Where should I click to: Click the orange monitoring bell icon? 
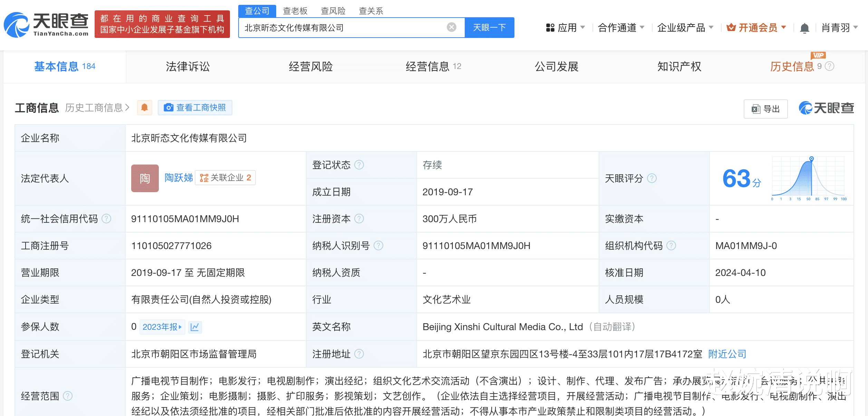coord(145,108)
